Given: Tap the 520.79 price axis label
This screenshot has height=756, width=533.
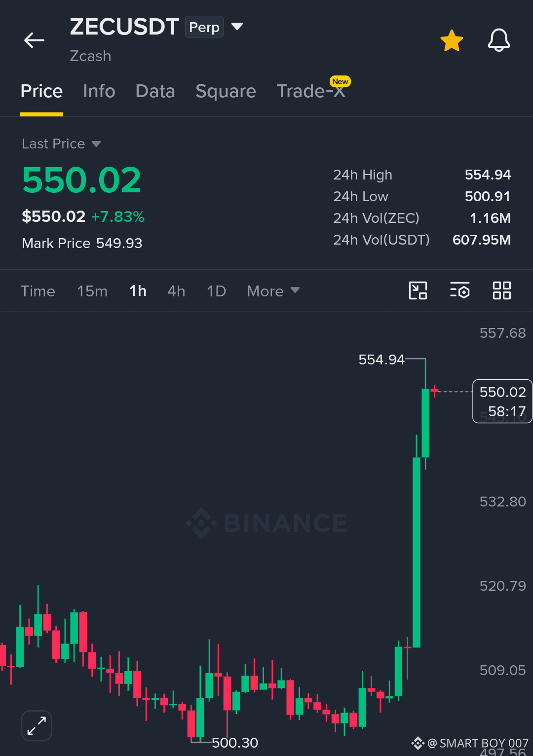Looking at the screenshot, I should point(502,586).
